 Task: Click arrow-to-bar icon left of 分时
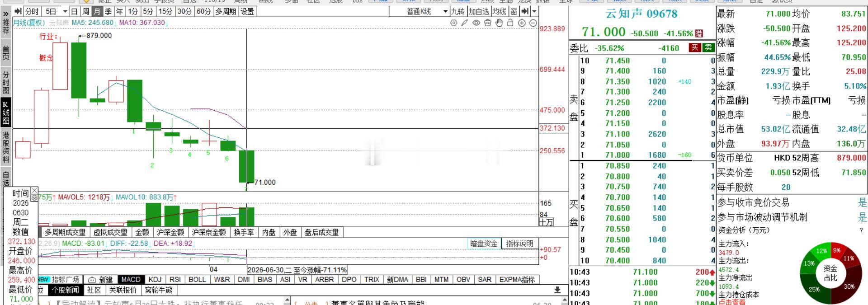18,11
